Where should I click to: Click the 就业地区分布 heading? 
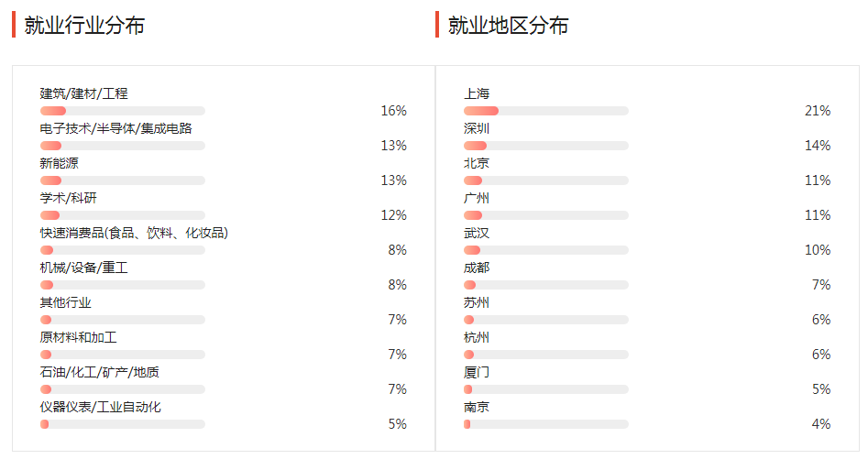508,26
